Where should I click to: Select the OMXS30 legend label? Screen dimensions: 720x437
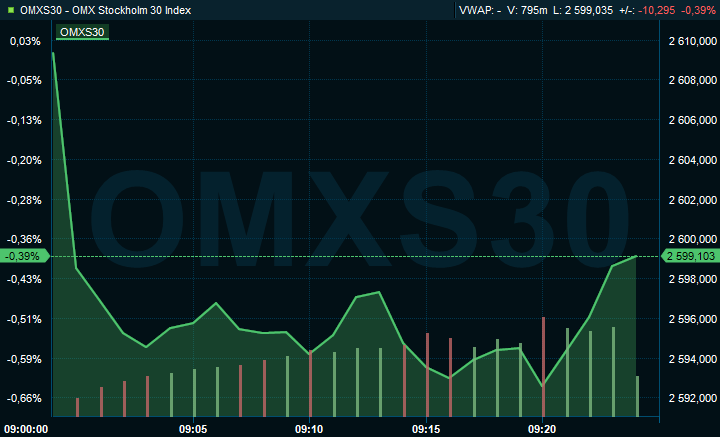point(82,32)
